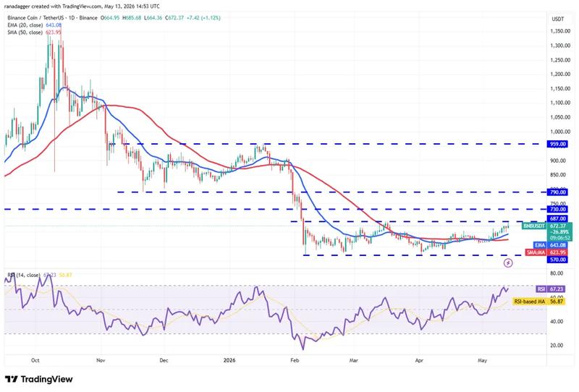This screenshot has height=392, width=579.
Task: Click the 1,300.00 price axis label
Action: click(x=560, y=46)
